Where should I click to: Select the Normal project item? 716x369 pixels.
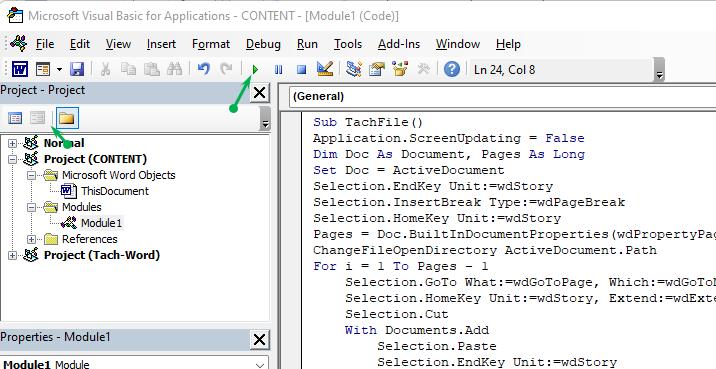pos(64,143)
